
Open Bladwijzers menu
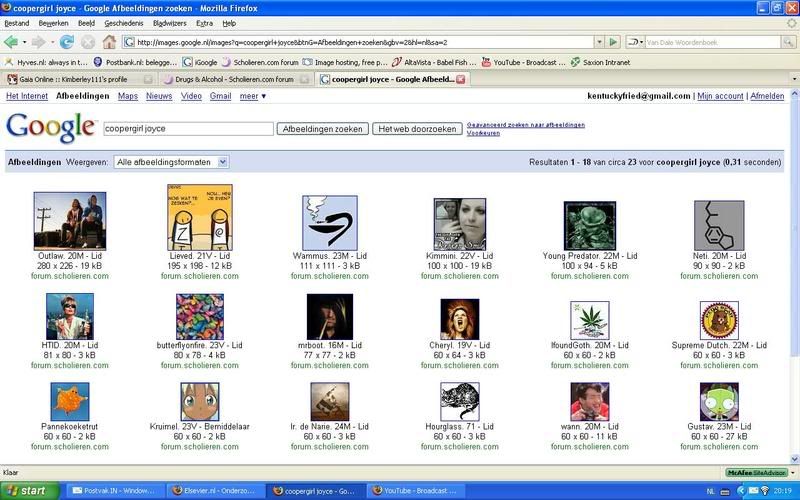(x=170, y=23)
